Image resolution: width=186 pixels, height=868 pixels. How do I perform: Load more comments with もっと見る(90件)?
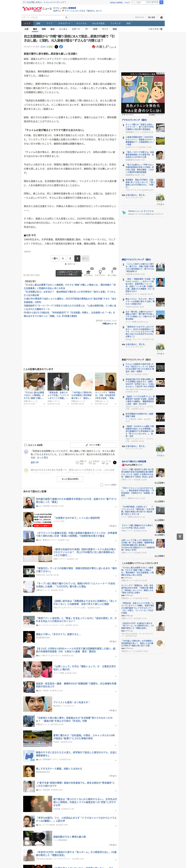(70, 479)
